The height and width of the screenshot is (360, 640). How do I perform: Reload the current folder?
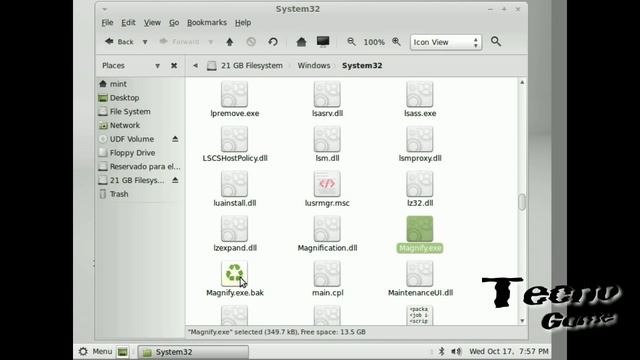click(x=273, y=42)
